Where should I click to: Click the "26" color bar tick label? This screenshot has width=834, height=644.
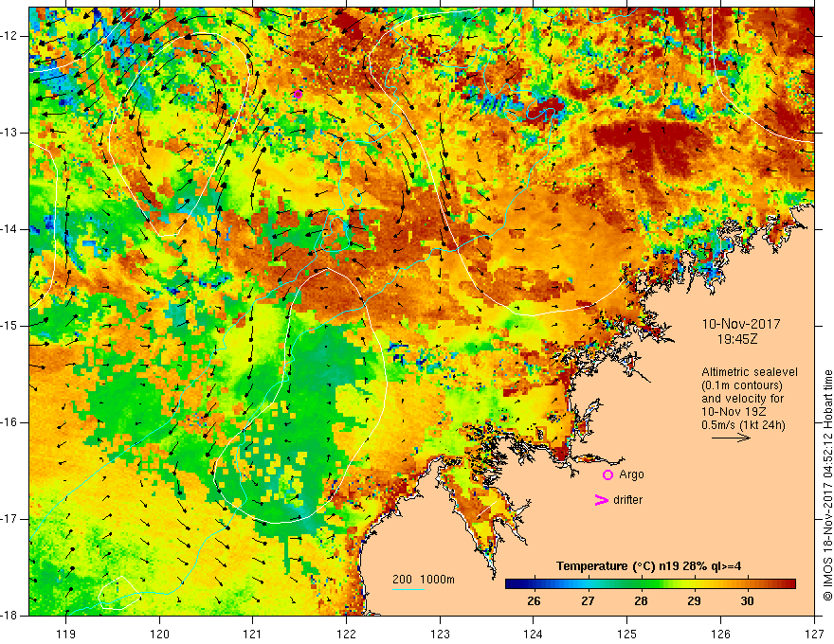tap(534, 601)
